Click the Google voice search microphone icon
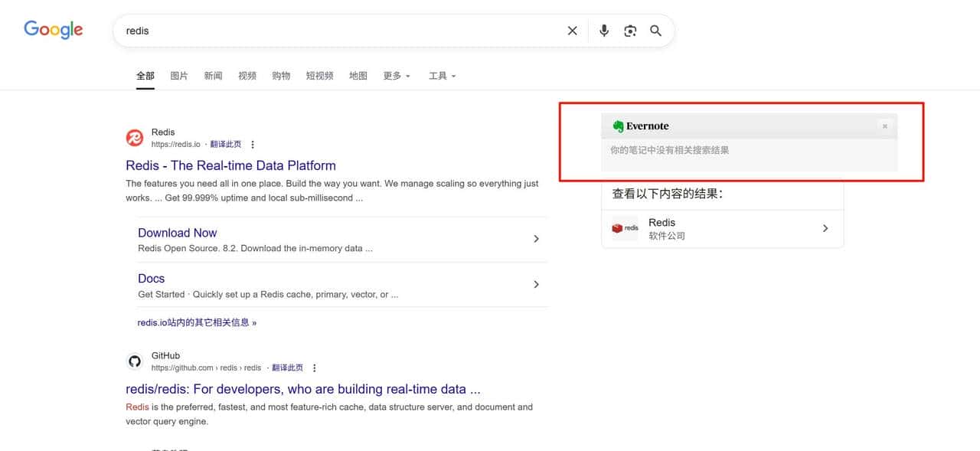 point(603,30)
